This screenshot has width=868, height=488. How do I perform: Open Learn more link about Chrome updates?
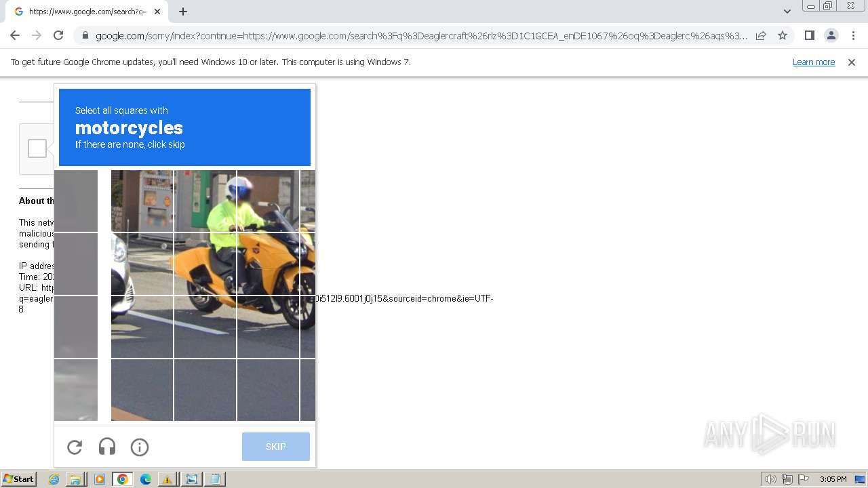coord(814,62)
